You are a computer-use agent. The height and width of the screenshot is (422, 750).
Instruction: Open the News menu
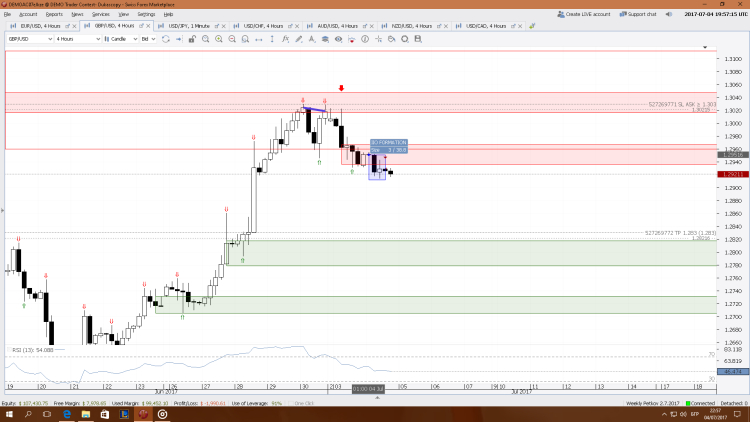[x=77, y=14]
